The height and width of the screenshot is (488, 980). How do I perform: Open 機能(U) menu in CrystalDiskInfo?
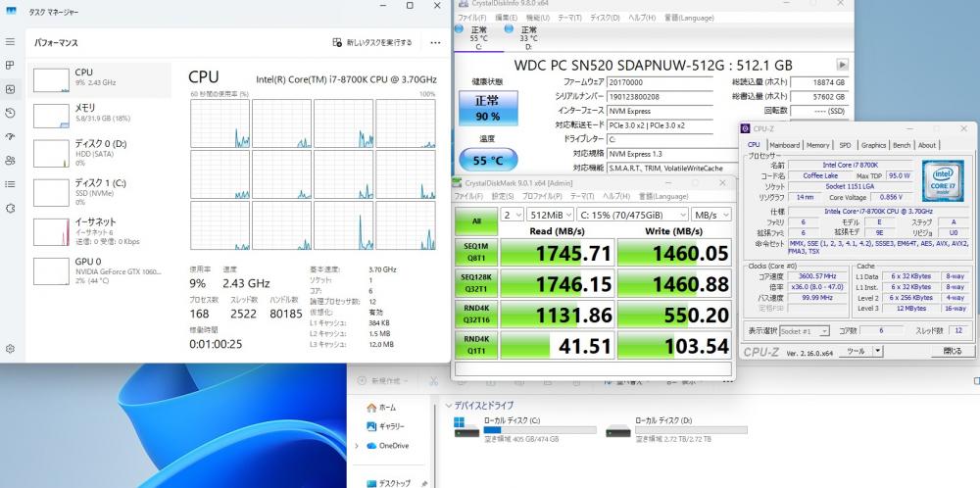click(538, 18)
